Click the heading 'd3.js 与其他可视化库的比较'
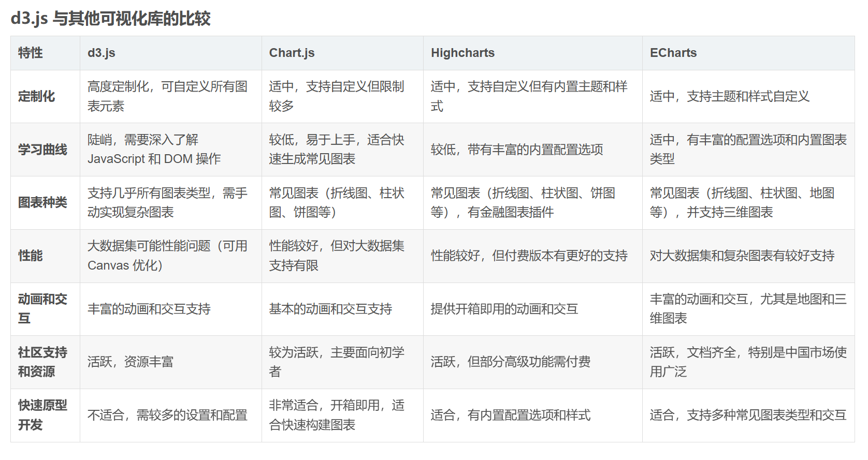The width and height of the screenshot is (868, 460). (110, 19)
